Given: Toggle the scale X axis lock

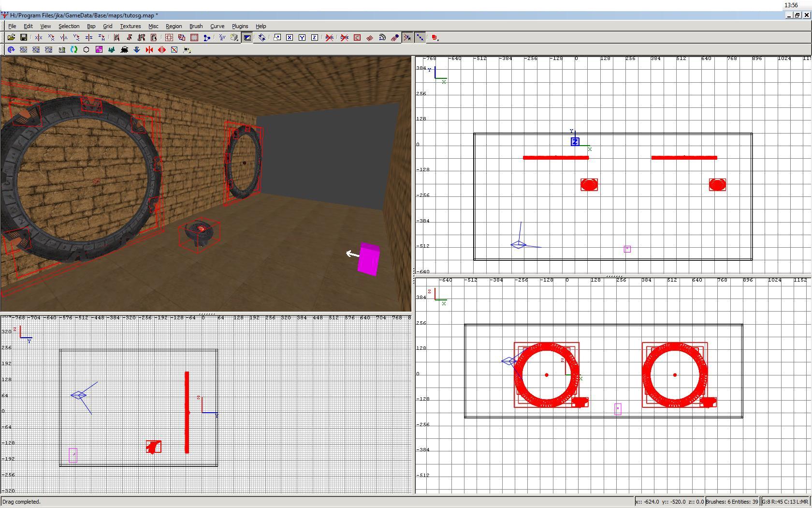Looking at the screenshot, I should (290, 37).
